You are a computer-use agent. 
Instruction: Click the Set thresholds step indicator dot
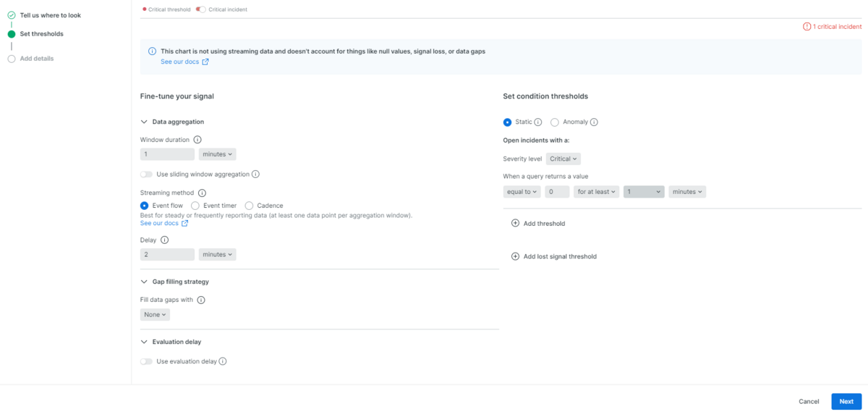click(x=12, y=34)
